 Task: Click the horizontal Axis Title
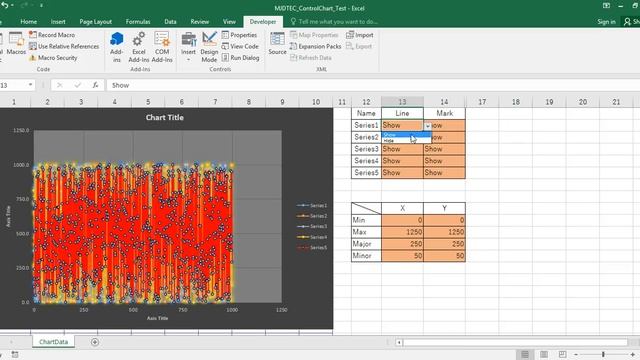158,318
